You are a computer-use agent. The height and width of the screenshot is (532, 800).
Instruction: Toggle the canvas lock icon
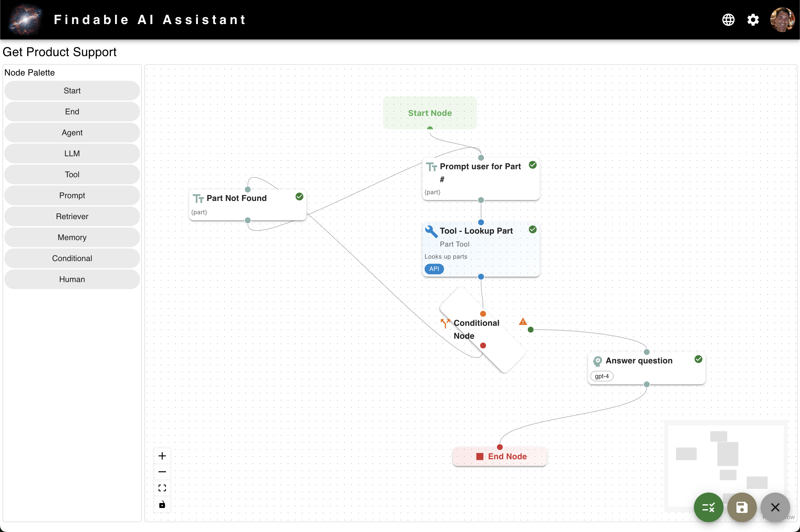click(162, 504)
